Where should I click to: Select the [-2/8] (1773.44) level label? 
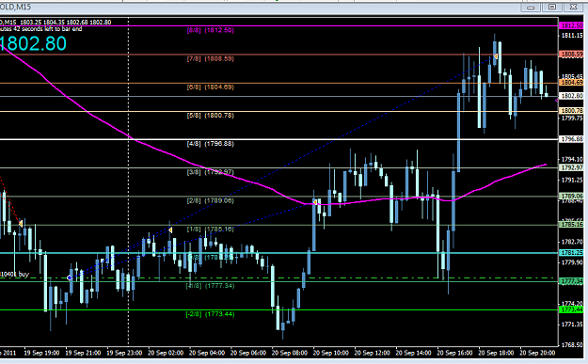[x=211, y=314]
